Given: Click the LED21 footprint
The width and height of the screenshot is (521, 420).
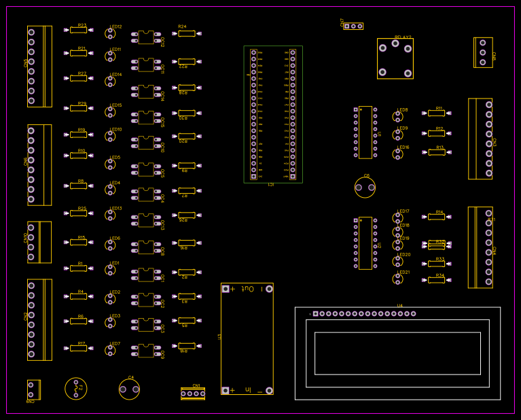Looking at the screenshot, I should pos(398,279).
